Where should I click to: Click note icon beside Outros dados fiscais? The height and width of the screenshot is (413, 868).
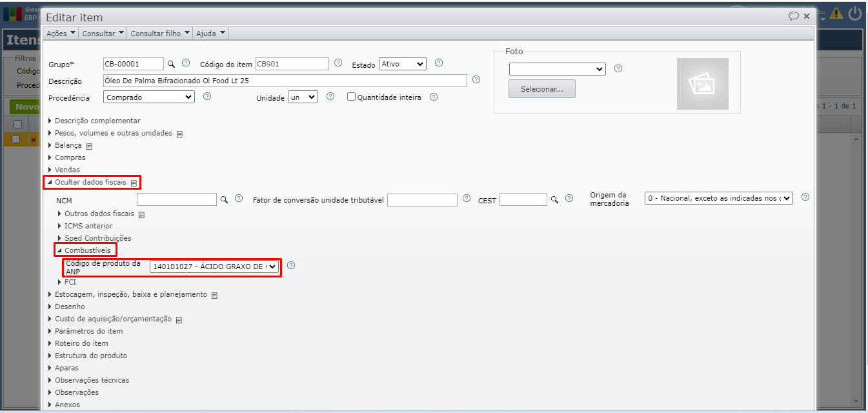point(141,215)
